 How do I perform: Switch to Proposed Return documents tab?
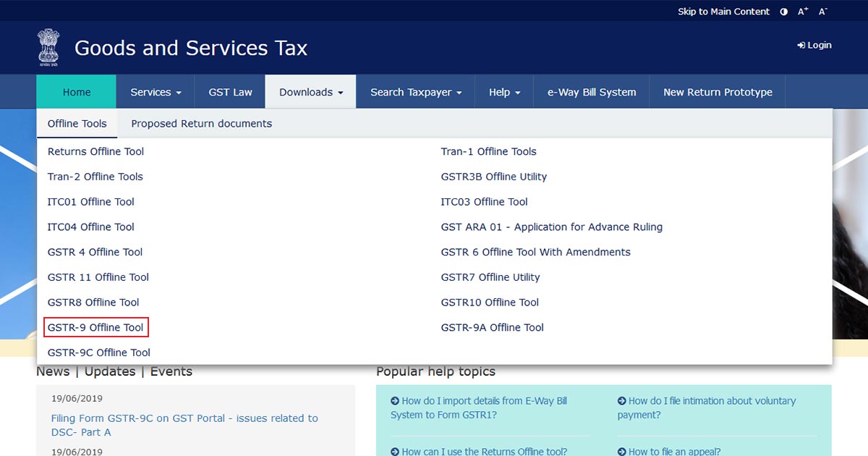pos(201,124)
